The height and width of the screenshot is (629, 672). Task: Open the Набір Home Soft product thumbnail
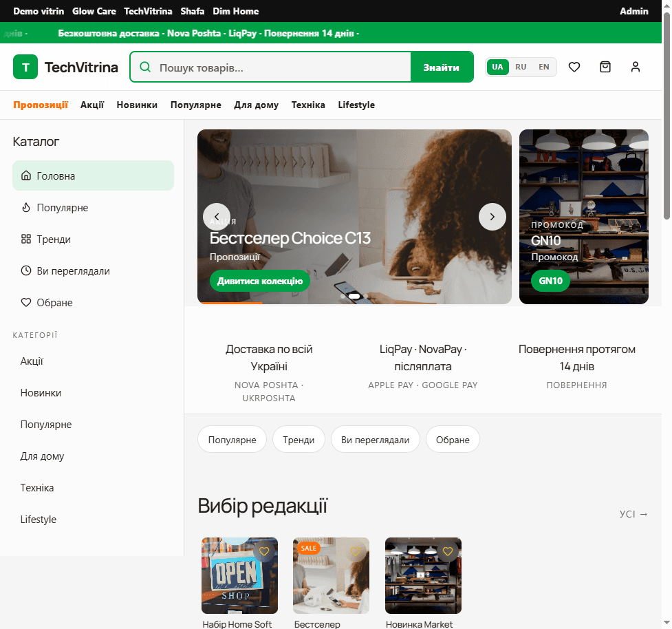pyautogui.click(x=239, y=575)
